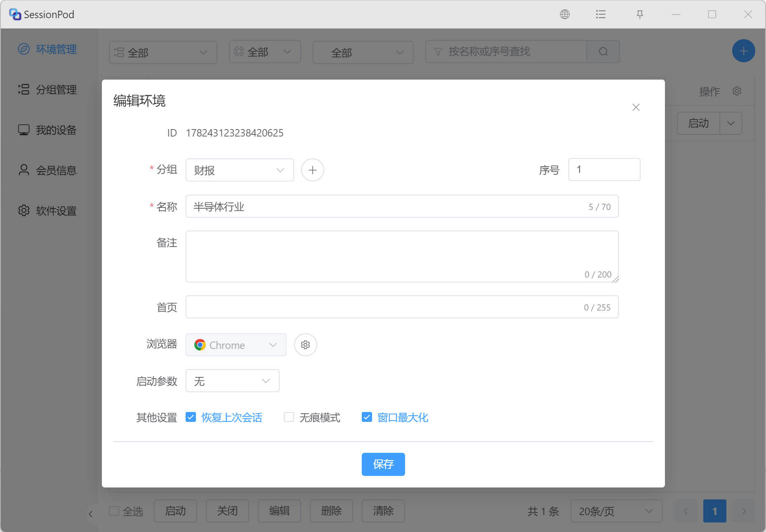Click the 保存 button

[383, 464]
